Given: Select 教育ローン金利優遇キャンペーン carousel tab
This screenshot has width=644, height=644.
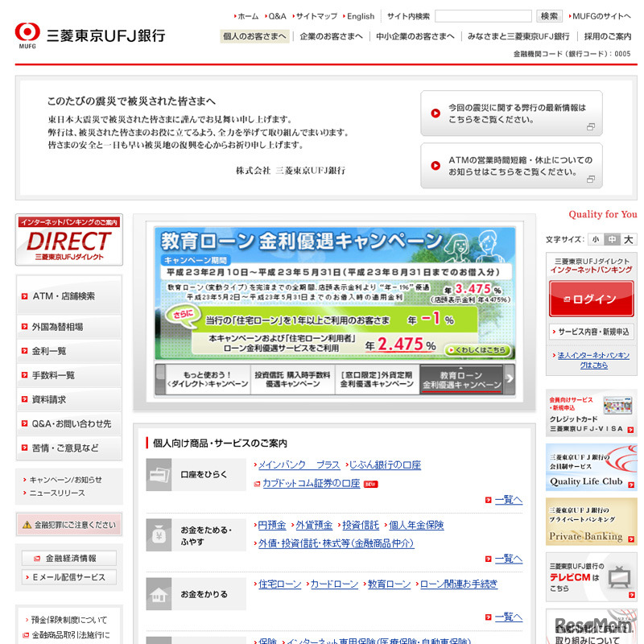Looking at the screenshot, I should click(461, 379).
